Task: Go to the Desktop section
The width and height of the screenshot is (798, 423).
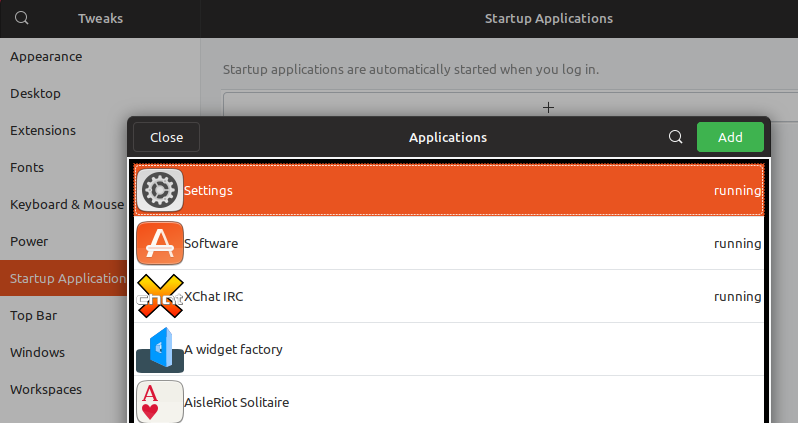Action: 36,94
